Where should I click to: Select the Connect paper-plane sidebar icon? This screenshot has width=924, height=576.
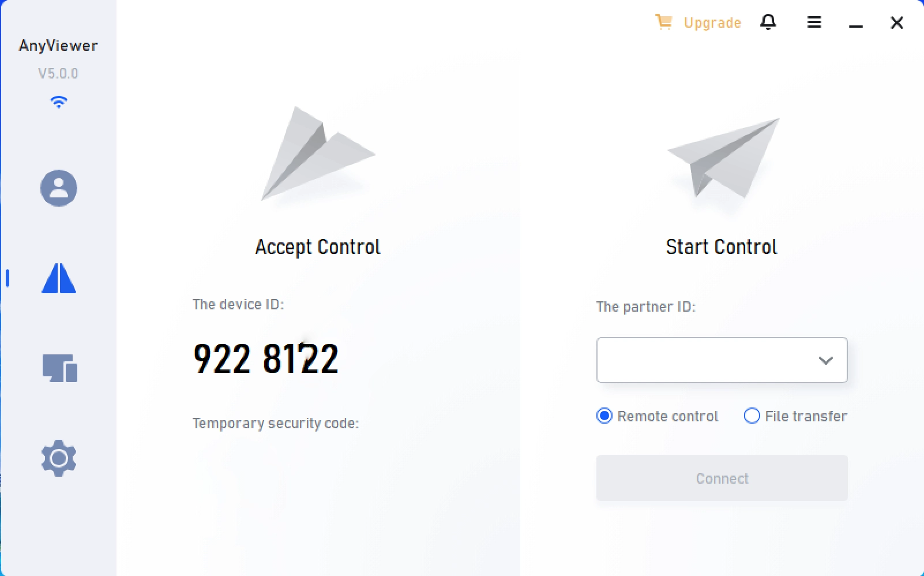point(59,278)
